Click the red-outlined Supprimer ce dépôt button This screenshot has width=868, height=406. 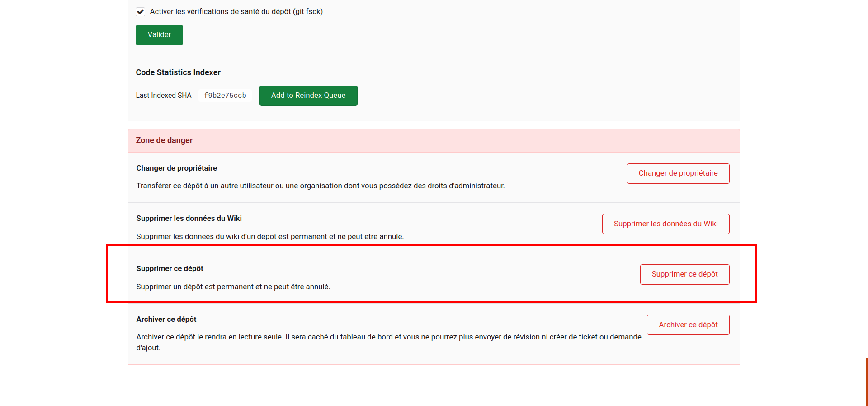point(684,274)
